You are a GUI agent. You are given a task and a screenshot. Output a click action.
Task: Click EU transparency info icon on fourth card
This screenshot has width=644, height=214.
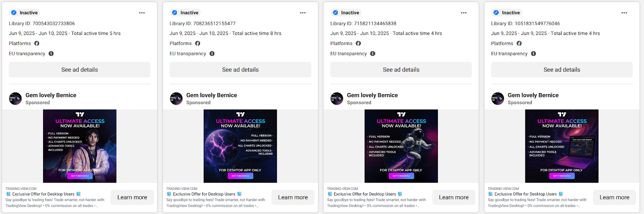(533, 53)
